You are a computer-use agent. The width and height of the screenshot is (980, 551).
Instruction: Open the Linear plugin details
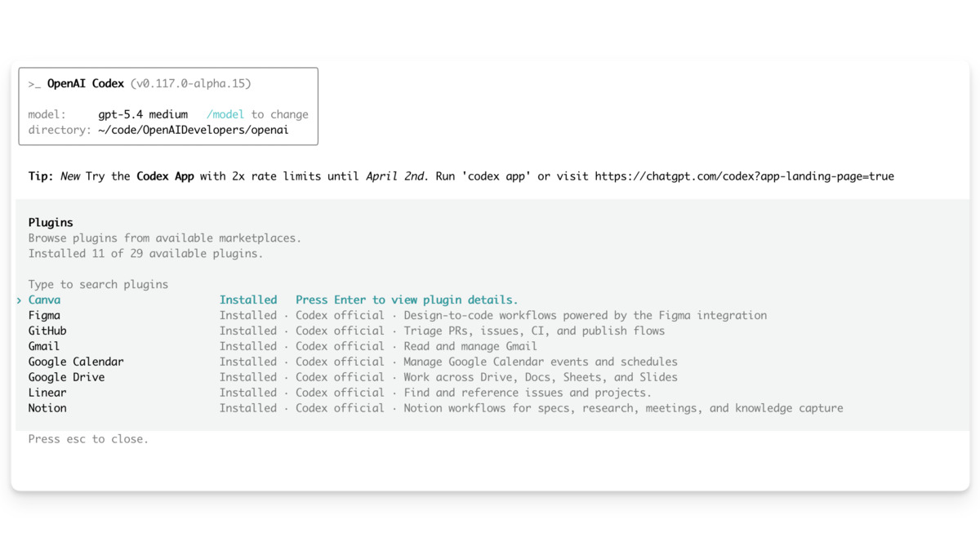pyautogui.click(x=47, y=393)
